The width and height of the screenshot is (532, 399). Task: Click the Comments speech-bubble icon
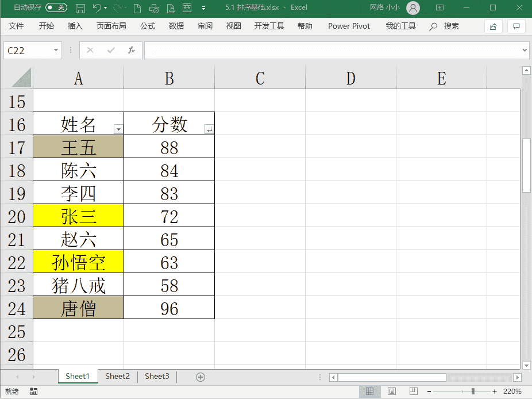(x=516, y=26)
